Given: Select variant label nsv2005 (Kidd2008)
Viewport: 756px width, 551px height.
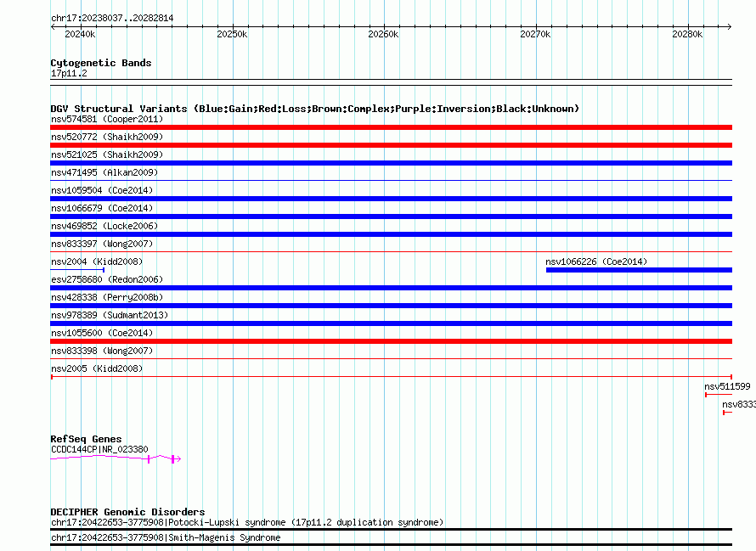Looking at the screenshot, I should point(97,368).
